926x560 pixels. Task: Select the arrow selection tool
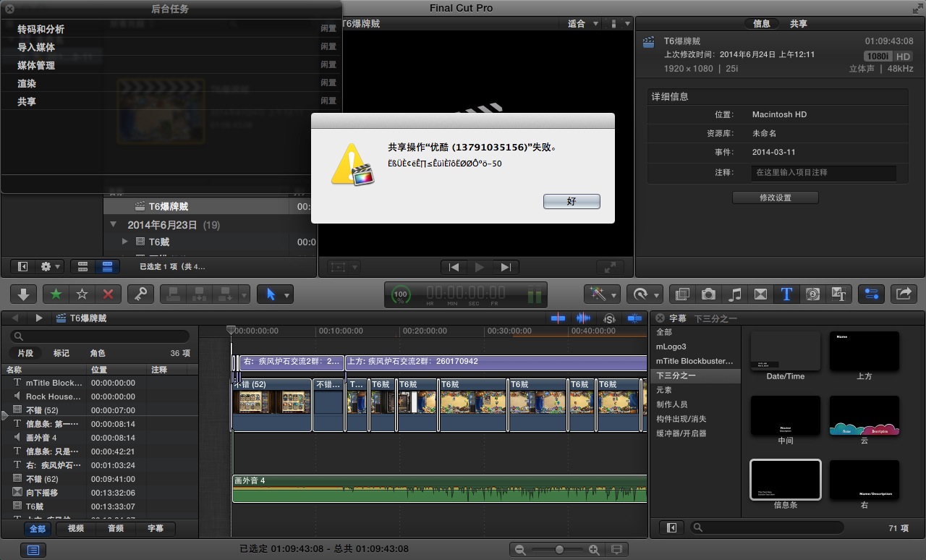coord(271,294)
